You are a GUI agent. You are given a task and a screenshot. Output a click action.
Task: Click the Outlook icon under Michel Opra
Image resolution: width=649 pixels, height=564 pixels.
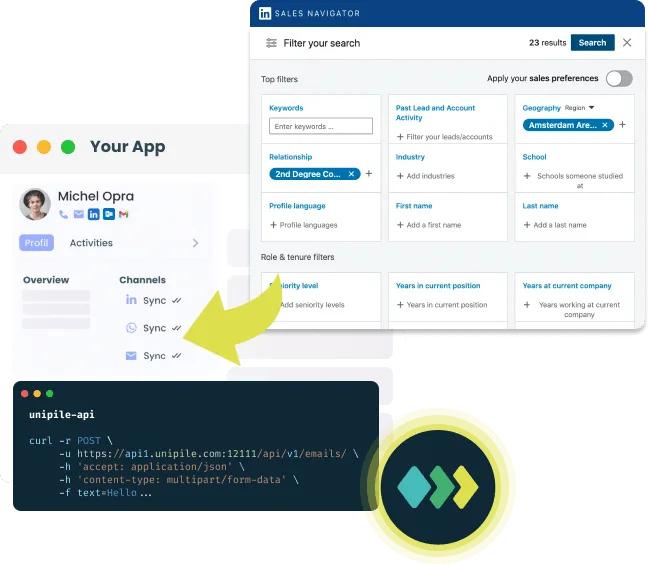click(x=109, y=214)
